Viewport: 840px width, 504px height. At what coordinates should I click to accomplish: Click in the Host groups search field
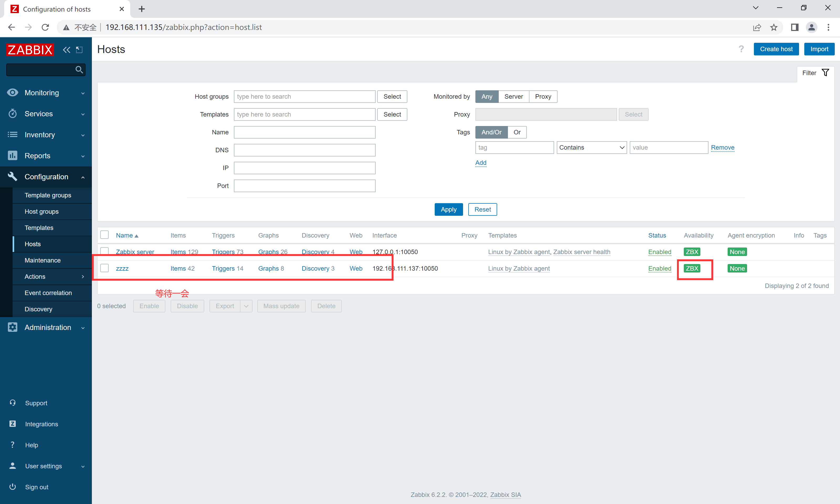(x=304, y=96)
